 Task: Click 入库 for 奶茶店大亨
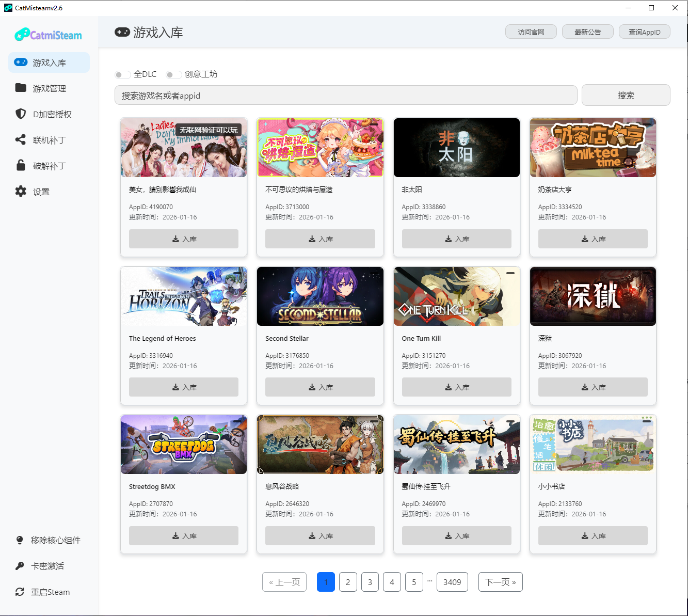point(593,239)
